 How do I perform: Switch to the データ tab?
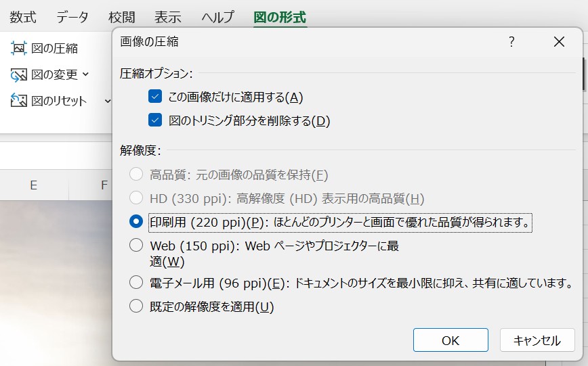(72, 16)
